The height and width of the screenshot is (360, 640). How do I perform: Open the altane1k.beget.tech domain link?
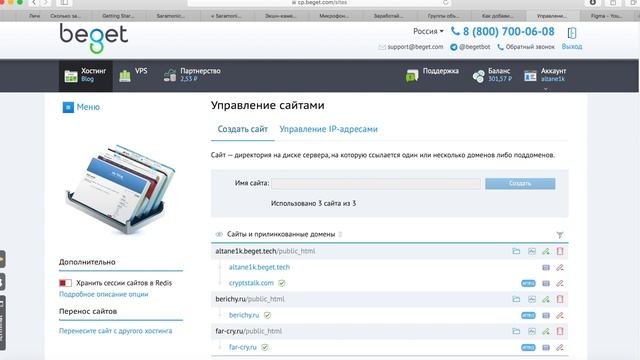259,267
